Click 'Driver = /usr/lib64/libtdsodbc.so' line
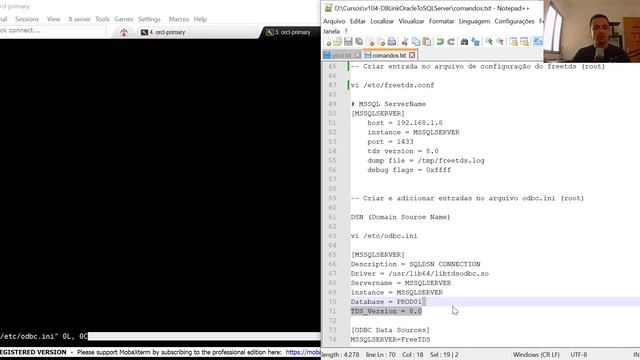 click(420, 274)
